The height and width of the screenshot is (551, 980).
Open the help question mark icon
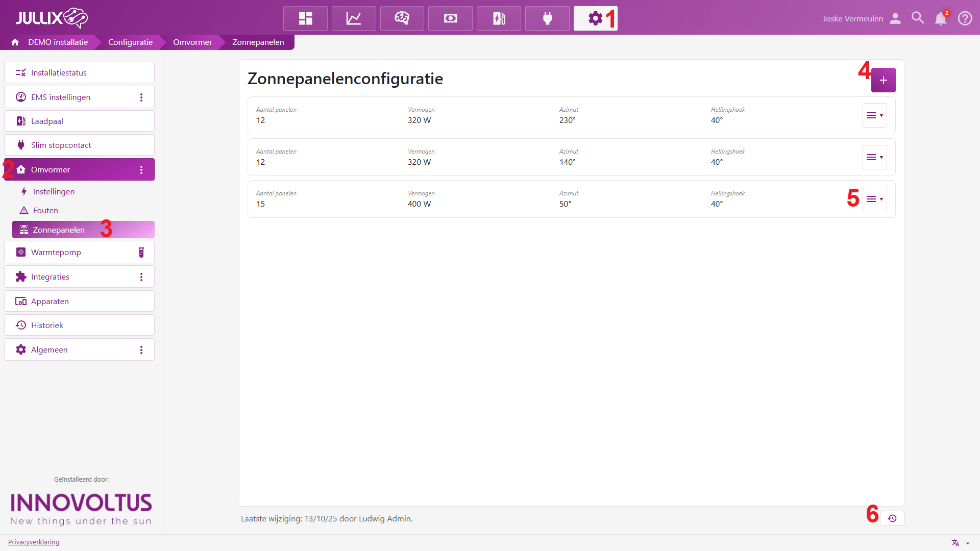pyautogui.click(x=965, y=18)
